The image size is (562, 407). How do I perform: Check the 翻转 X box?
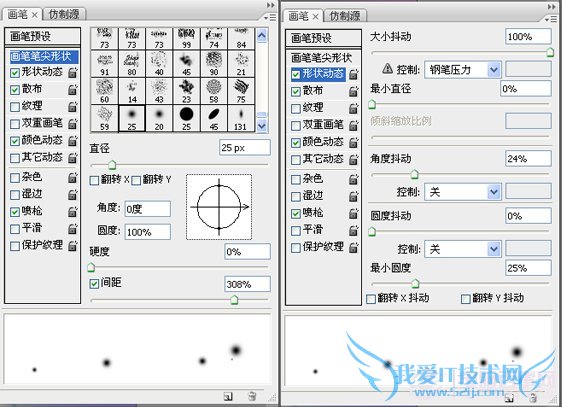[94, 180]
